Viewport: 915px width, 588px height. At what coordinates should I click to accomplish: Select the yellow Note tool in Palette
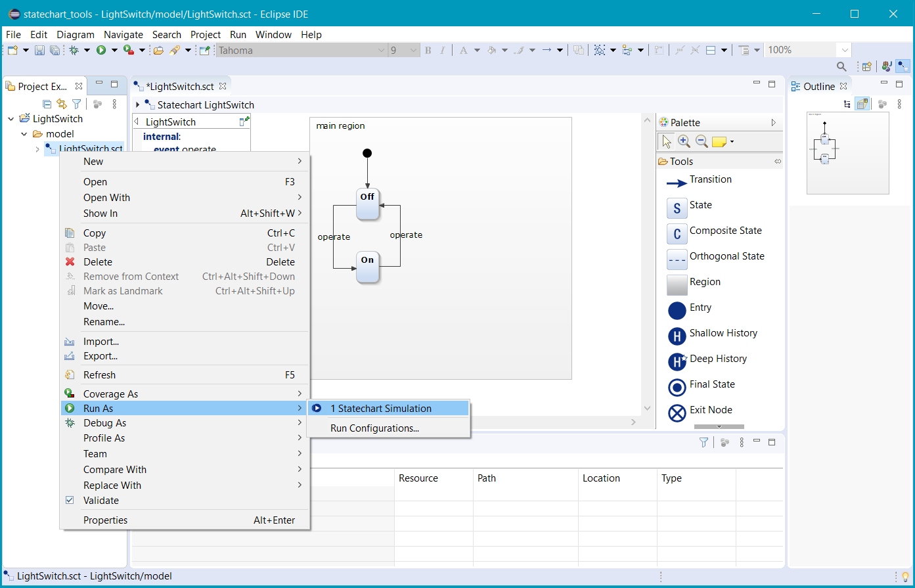click(719, 141)
